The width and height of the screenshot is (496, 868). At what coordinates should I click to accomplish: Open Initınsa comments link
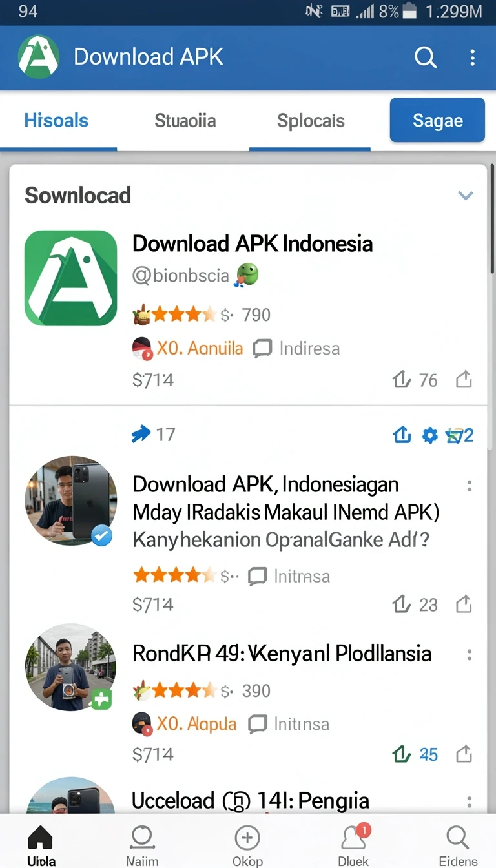pos(289,724)
